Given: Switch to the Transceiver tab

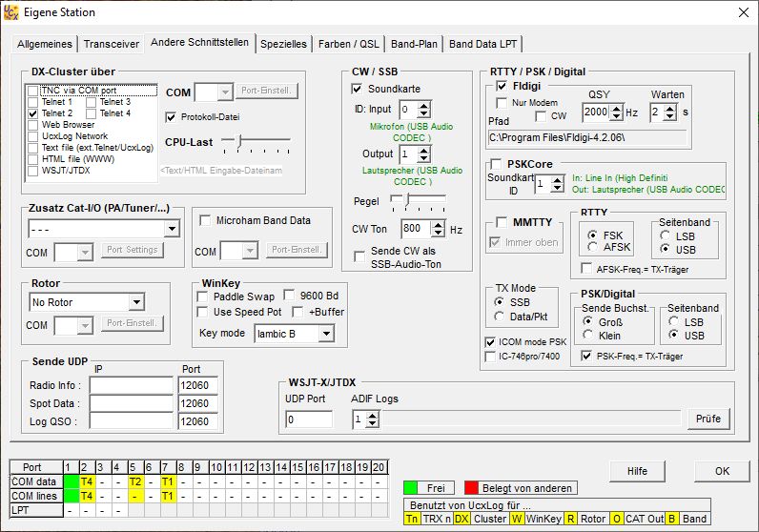Looking at the screenshot, I should point(111,44).
